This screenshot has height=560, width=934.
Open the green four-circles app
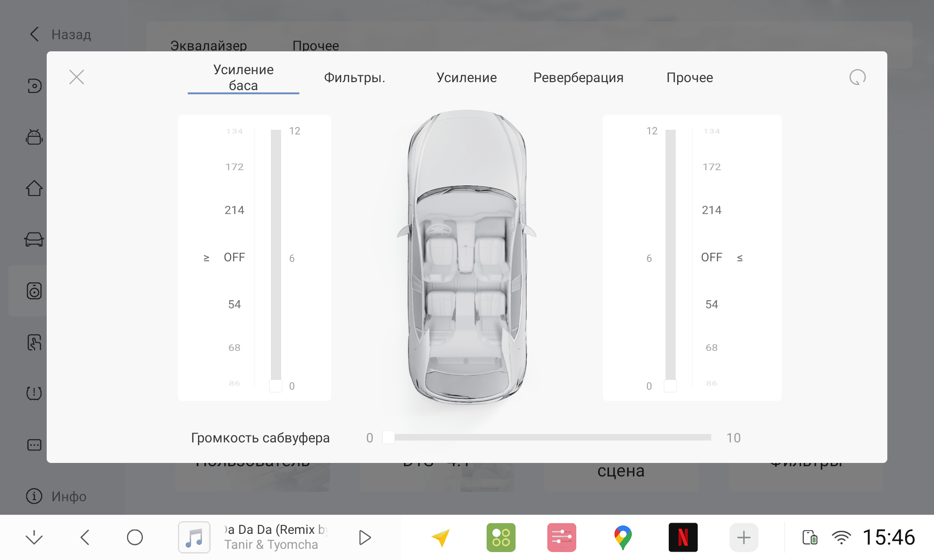click(501, 537)
